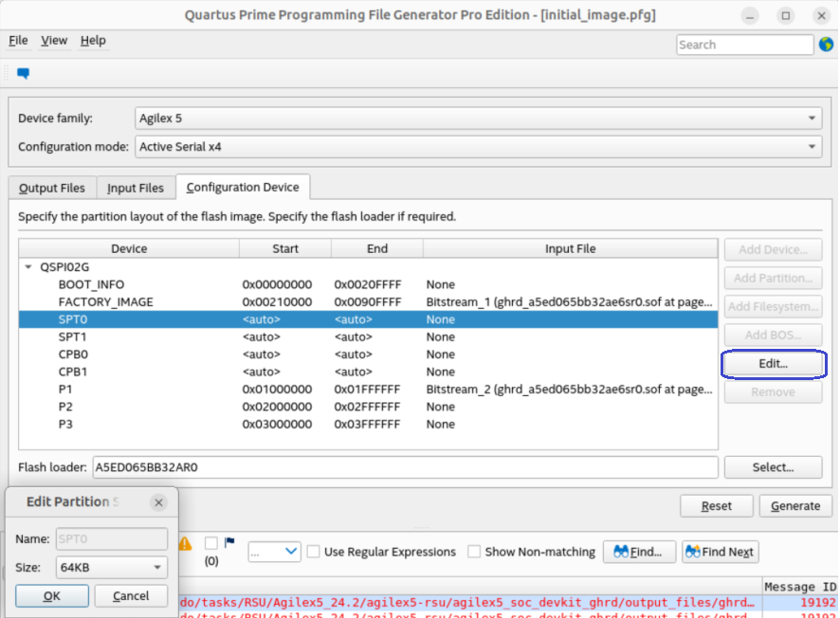Click Find Next with binoculars icon
The height and width of the screenshot is (618, 840).
pyautogui.click(x=720, y=552)
